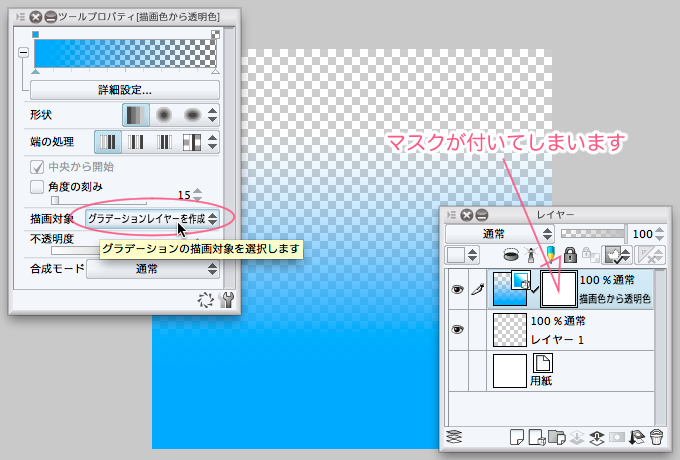Hide the レイヤー 1 layer
The image size is (680, 460).
[457, 329]
